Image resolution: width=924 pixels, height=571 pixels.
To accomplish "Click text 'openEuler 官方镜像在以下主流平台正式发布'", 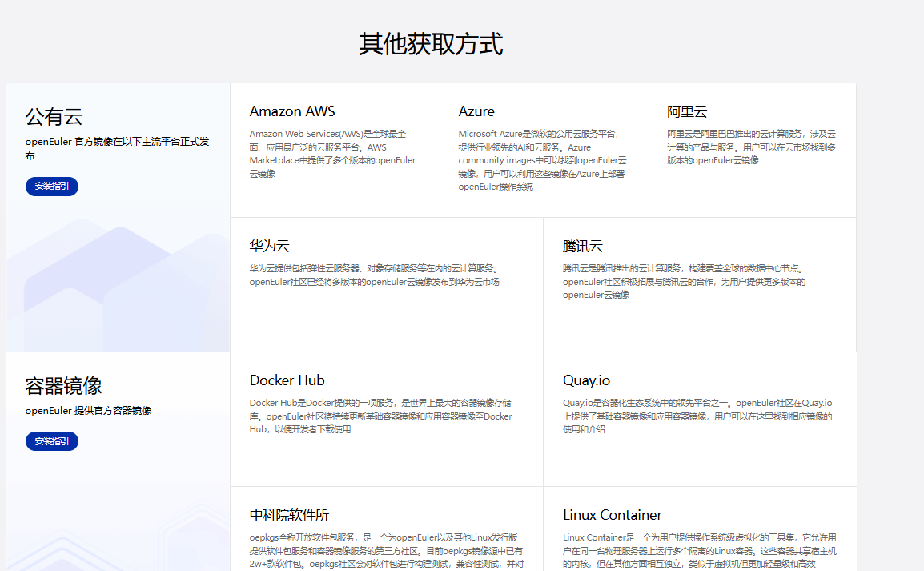I will pos(117,148).
